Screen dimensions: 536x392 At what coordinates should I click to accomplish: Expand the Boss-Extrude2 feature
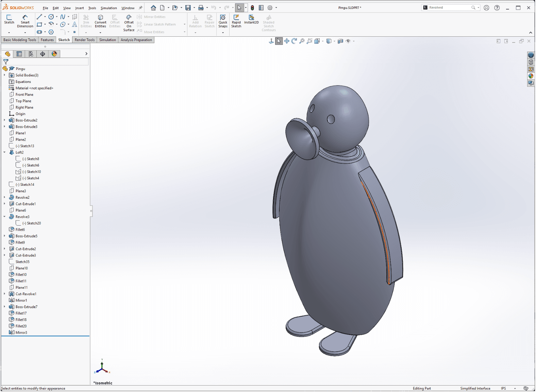[4, 120]
